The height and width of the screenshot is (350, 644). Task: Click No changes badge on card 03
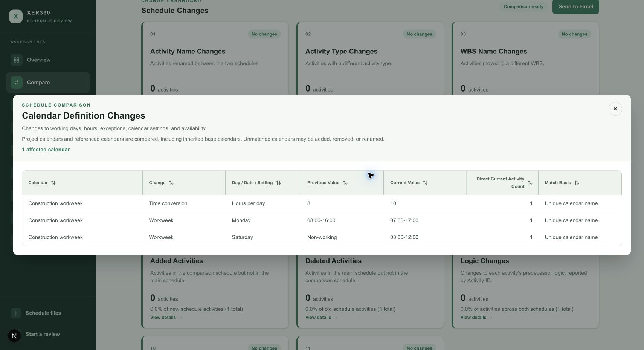(x=574, y=34)
